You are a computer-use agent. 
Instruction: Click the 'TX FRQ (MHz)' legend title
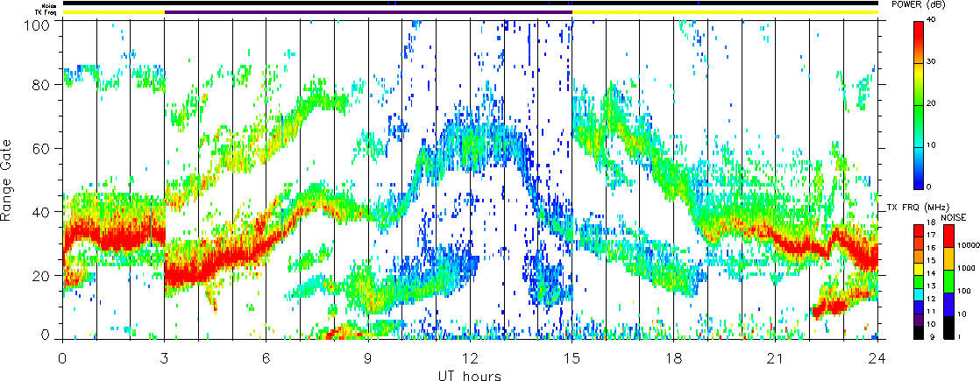click(916, 208)
